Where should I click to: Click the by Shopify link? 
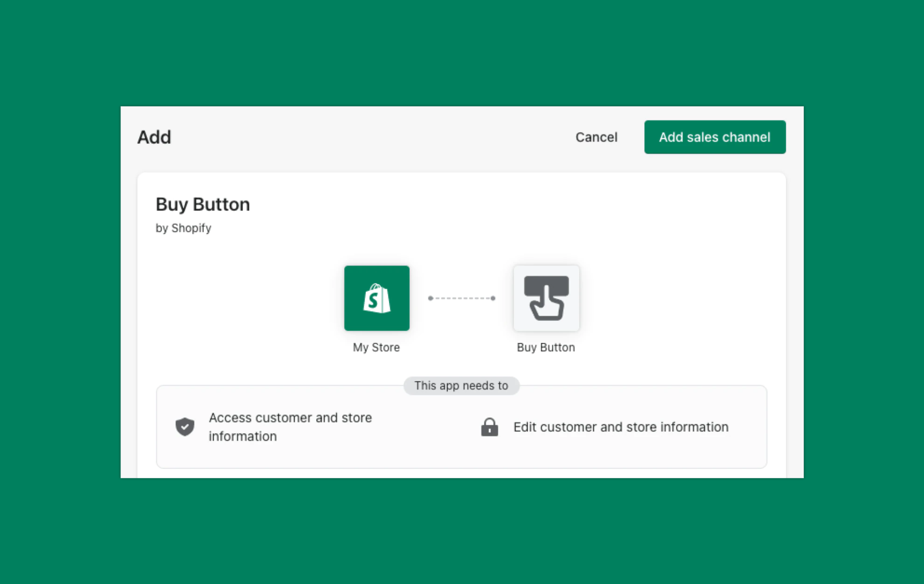pyautogui.click(x=184, y=228)
